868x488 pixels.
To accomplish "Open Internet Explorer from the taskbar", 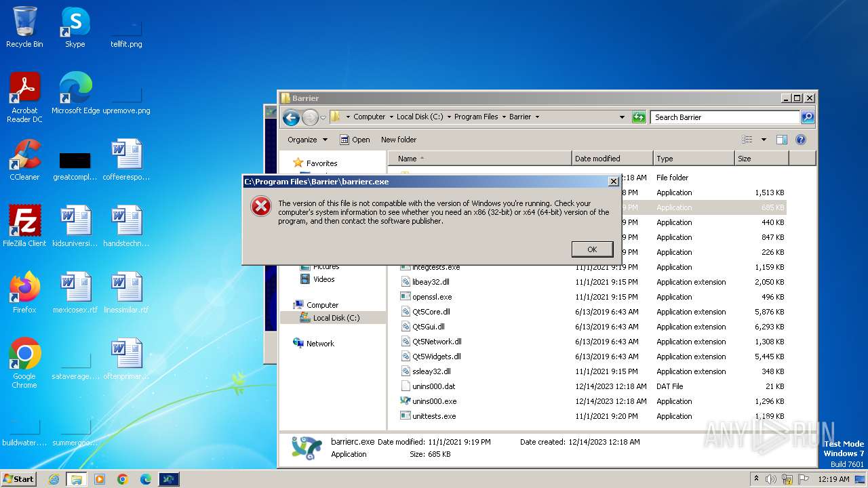I will coord(54,479).
